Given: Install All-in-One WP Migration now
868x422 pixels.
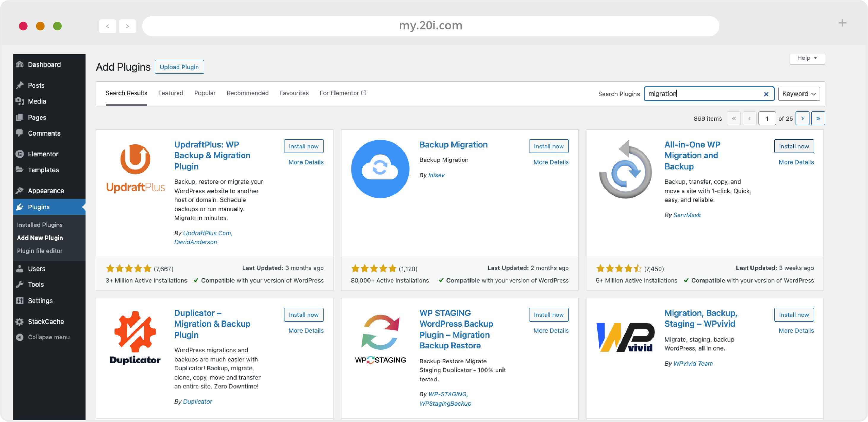Looking at the screenshot, I should coord(794,146).
